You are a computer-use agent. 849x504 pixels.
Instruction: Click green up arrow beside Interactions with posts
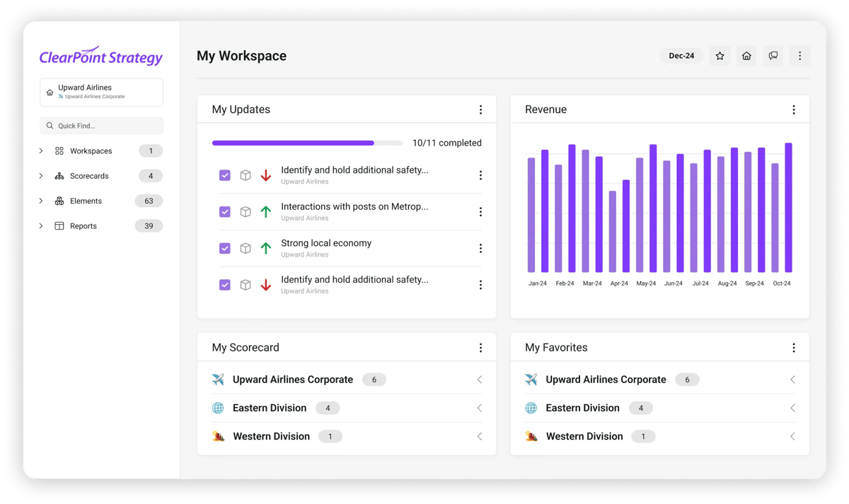pos(266,211)
